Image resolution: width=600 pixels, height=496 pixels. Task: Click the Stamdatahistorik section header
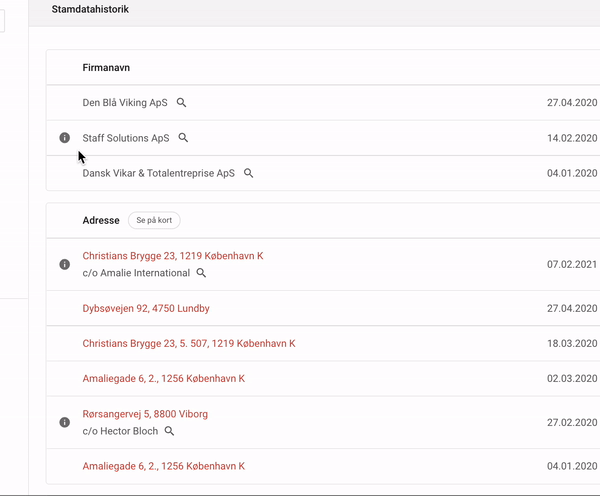(x=89, y=9)
